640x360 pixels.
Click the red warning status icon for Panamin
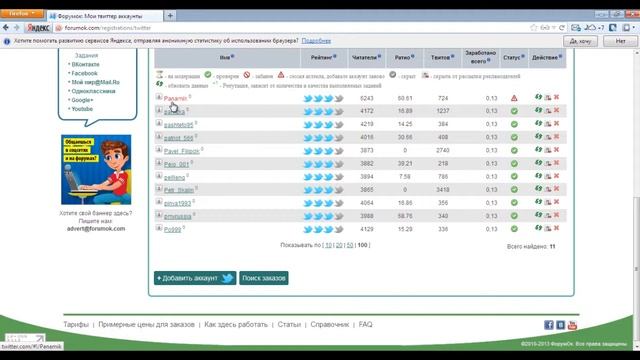[514, 98]
